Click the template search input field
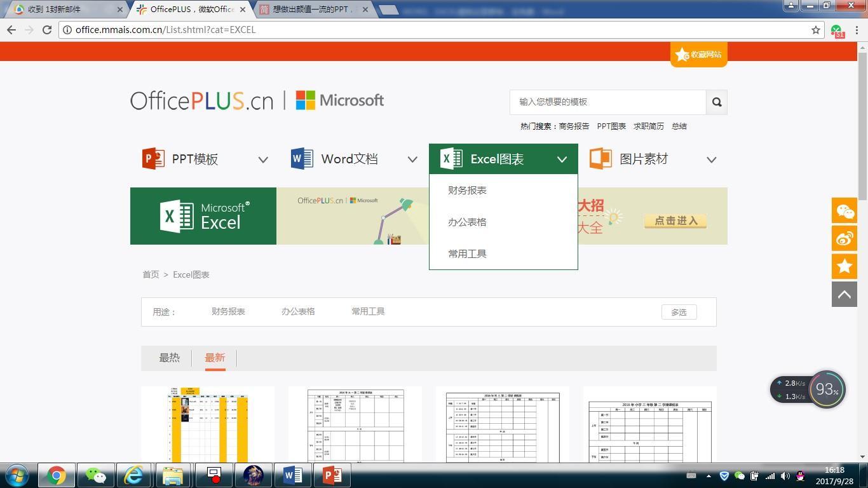Image resolution: width=868 pixels, height=488 pixels. 608,102
